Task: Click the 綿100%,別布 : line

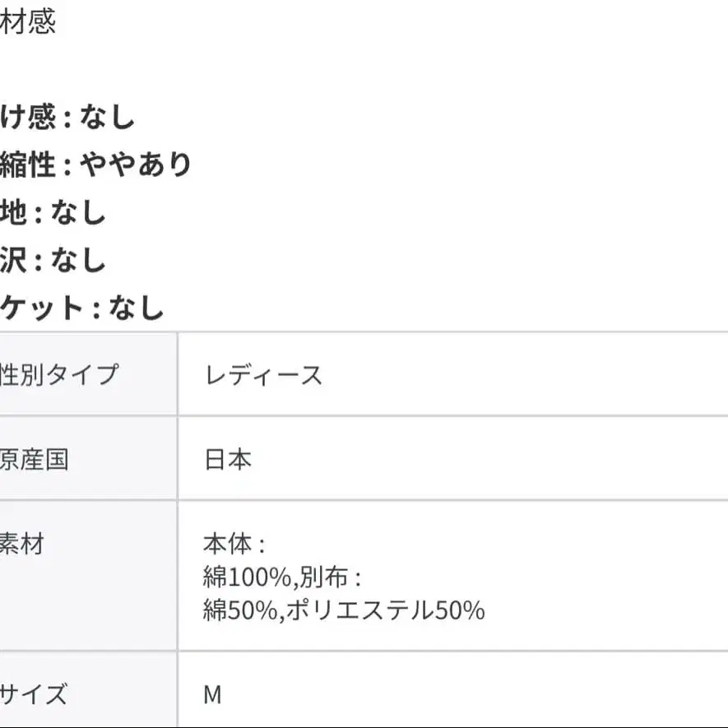Action: (281, 577)
